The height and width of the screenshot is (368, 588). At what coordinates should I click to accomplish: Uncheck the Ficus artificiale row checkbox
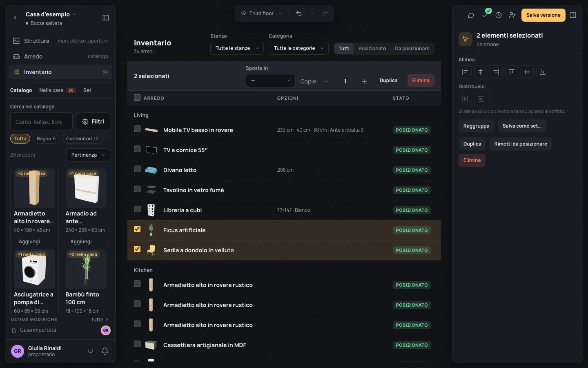tap(137, 229)
